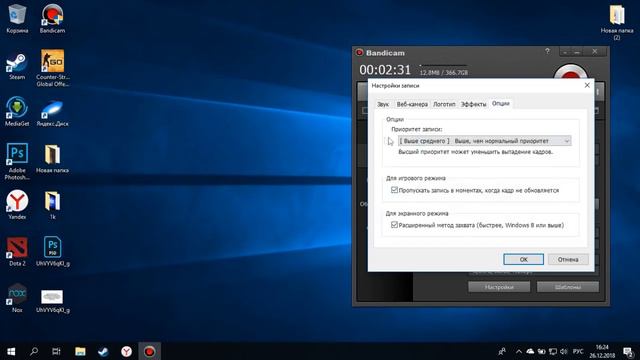Image resolution: width=640 pixels, height=360 pixels.
Task: Click the volume speaker tray icon
Action: click(564, 351)
